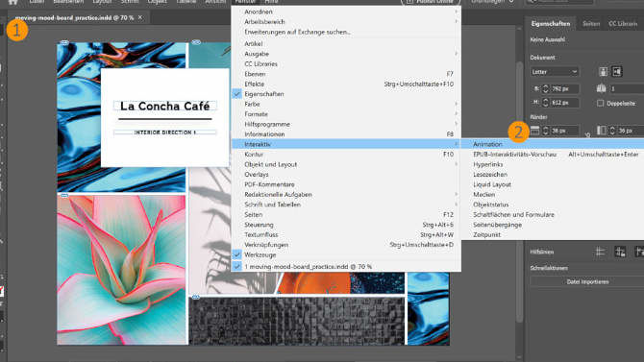This screenshot has width=644, height=362.
Task: Expand the Anordnen submenu
Action: point(346,12)
